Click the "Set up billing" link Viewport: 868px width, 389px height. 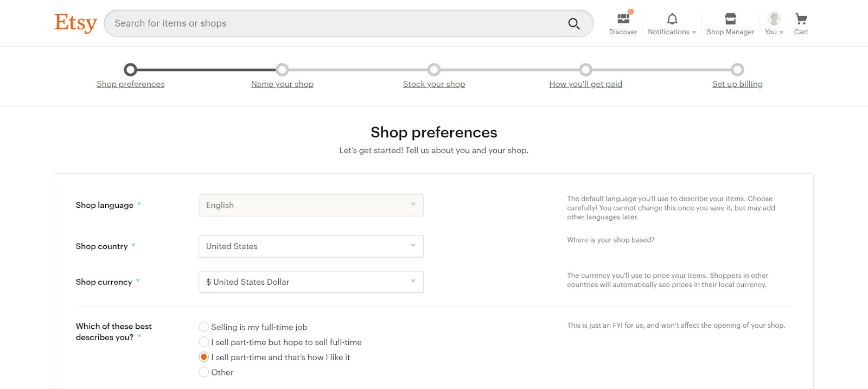(737, 84)
